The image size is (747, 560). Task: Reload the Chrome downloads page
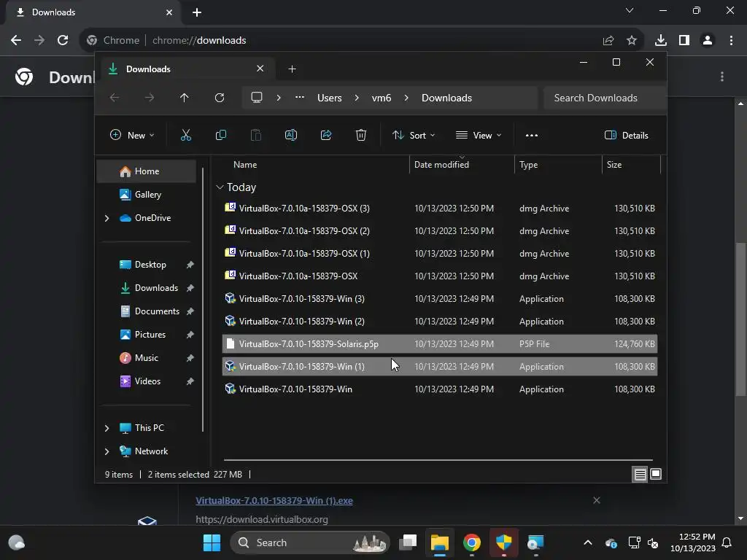[x=63, y=40]
